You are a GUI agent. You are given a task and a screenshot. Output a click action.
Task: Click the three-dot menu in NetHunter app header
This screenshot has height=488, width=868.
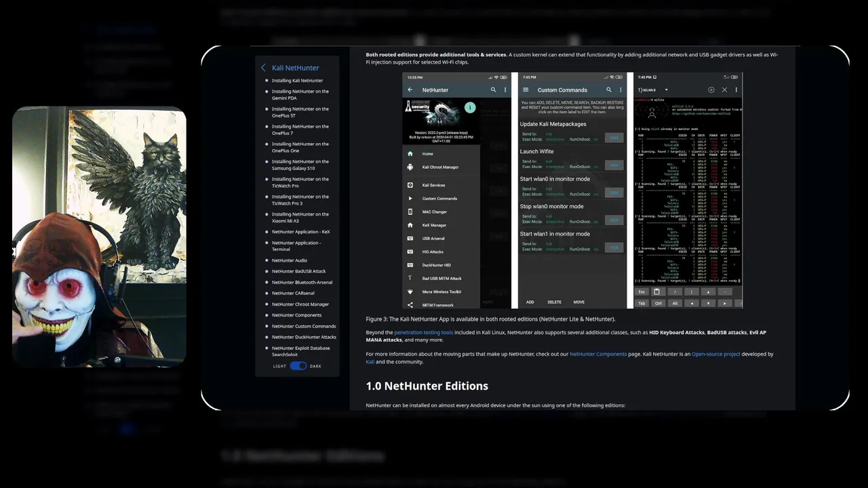tap(505, 89)
